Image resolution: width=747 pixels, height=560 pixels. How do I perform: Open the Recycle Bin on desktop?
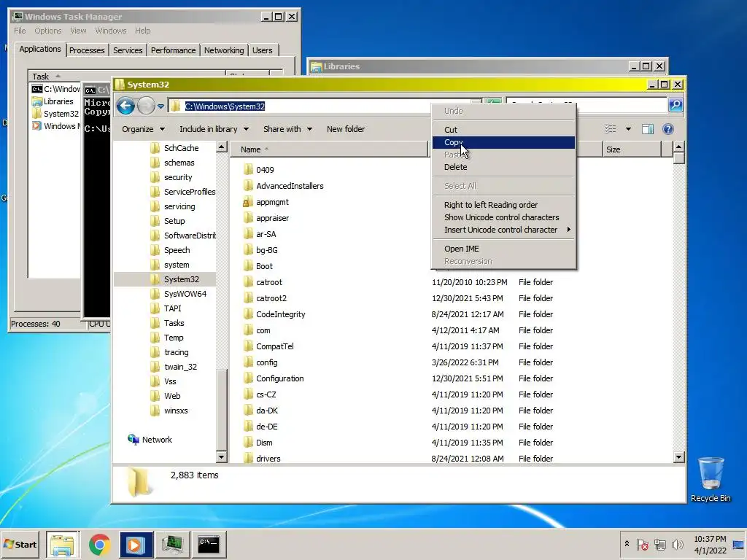click(711, 480)
